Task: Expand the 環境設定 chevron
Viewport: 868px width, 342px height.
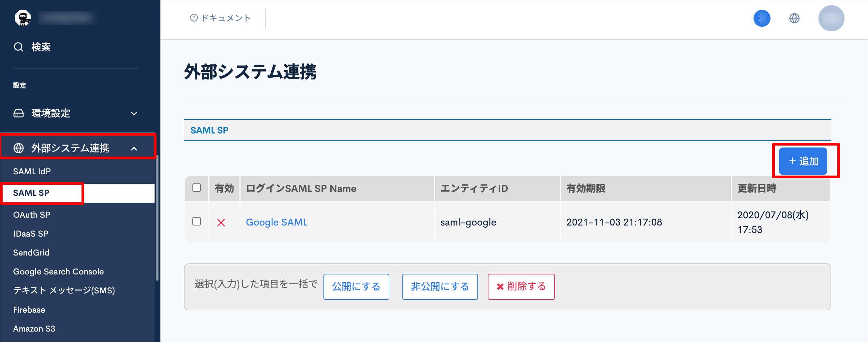Action: coord(134,114)
